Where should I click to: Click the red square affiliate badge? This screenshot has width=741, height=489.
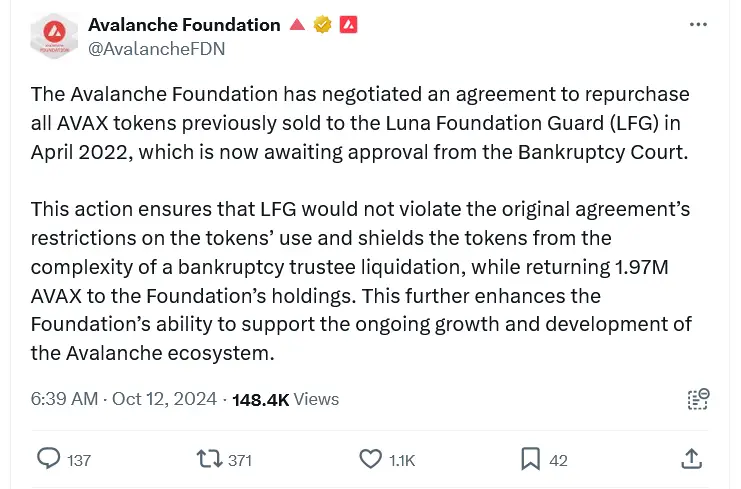point(348,25)
